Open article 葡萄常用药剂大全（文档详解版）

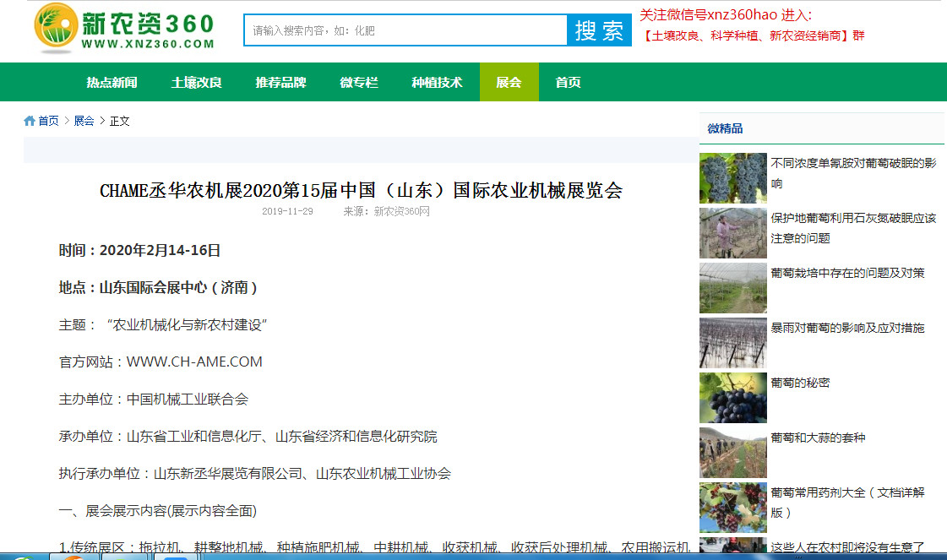pyautogui.click(x=847, y=503)
